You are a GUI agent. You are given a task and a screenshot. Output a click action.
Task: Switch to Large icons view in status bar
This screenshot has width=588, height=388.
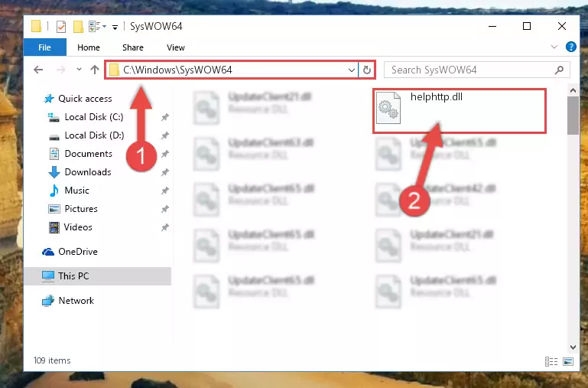pos(568,361)
